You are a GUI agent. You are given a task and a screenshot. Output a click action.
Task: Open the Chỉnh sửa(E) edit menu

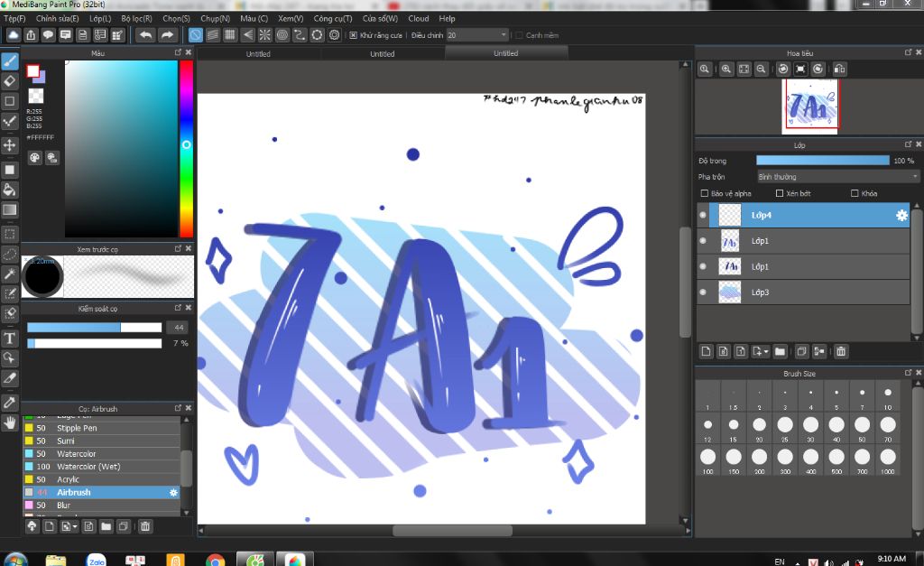[x=57, y=19]
